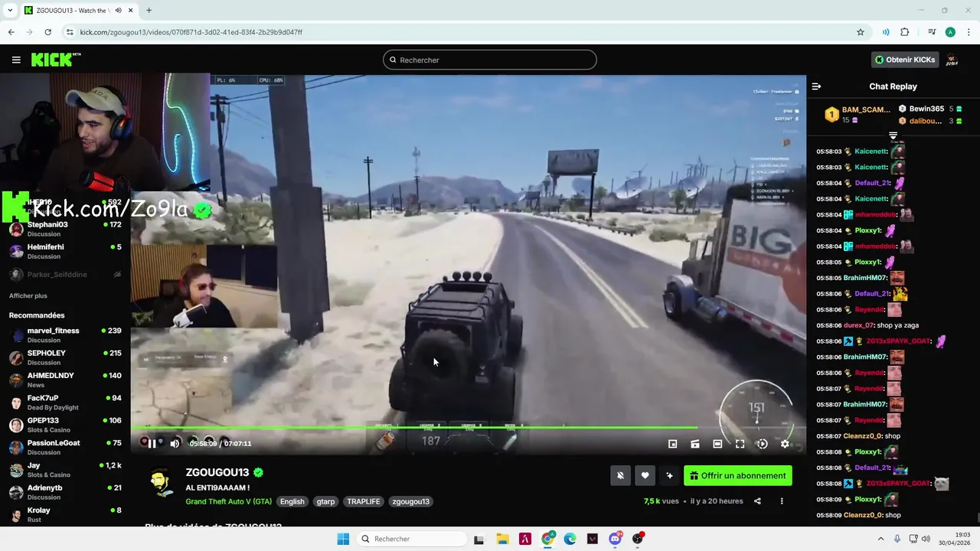Open the three-dot more options menu
The height and width of the screenshot is (551, 980).
pyautogui.click(x=782, y=501)
